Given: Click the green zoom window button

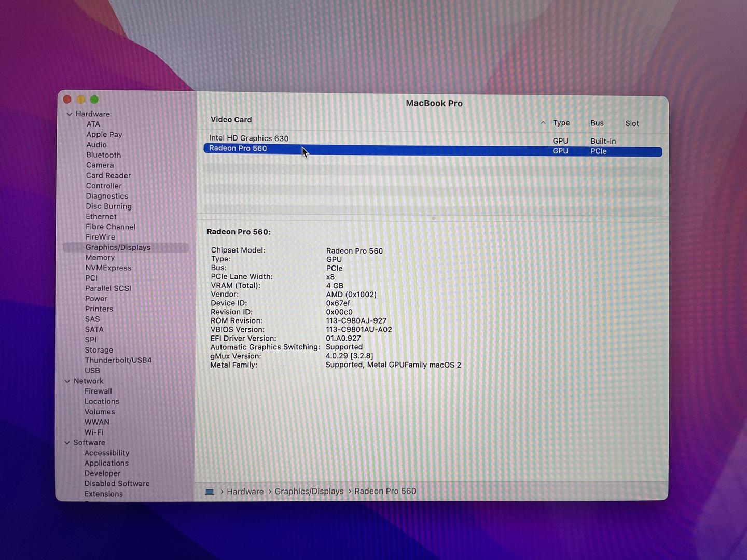Looking at the screenshot, I should (94, 99).
